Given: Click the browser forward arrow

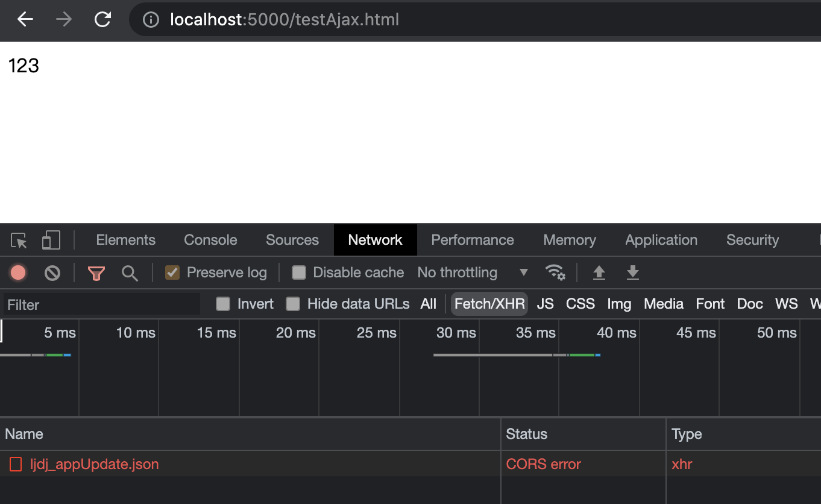Looking at the screenshot, I should click(63, 20).
